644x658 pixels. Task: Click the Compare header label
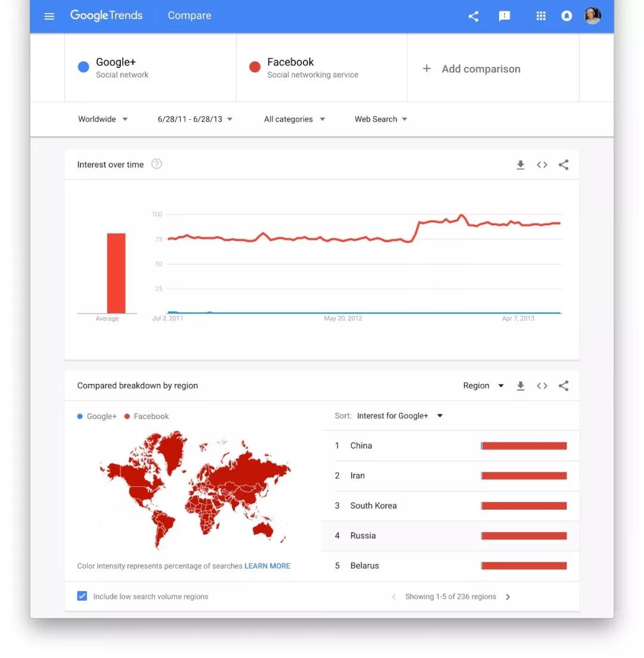pyautogui.click(x=190, y=15)
